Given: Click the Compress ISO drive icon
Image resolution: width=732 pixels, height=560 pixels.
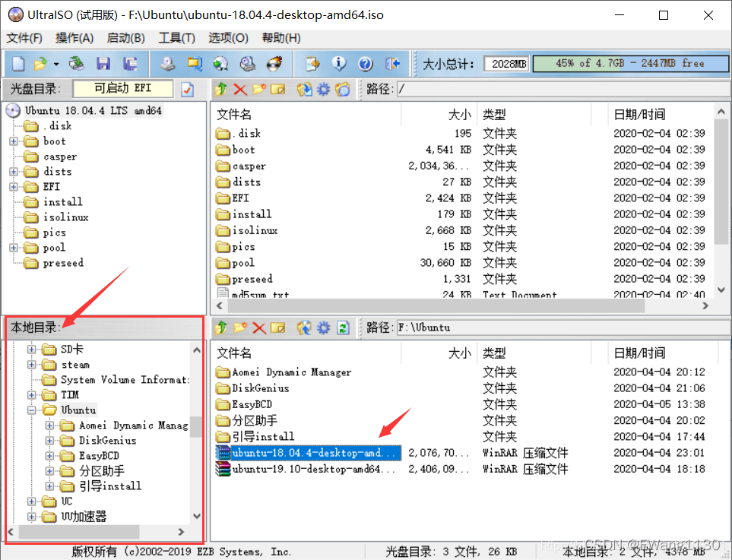Looking at the screenshot, I should click(x=248, y=64).
